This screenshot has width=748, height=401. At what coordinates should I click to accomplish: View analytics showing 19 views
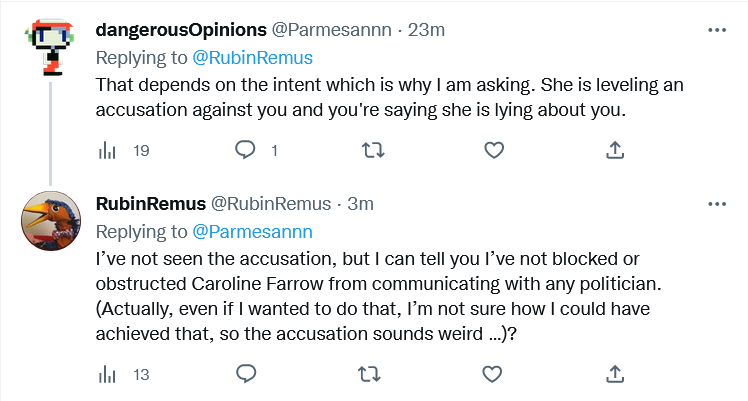click(124, 151)
